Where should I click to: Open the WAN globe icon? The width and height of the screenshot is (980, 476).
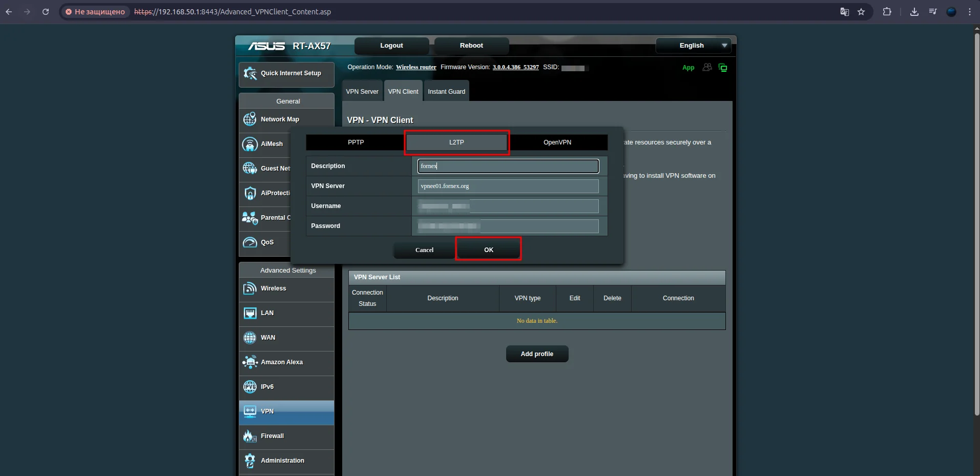point(250,338)
